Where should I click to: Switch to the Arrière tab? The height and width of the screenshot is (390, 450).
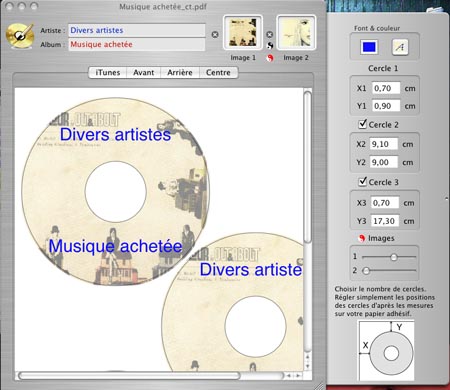(180, 73)
